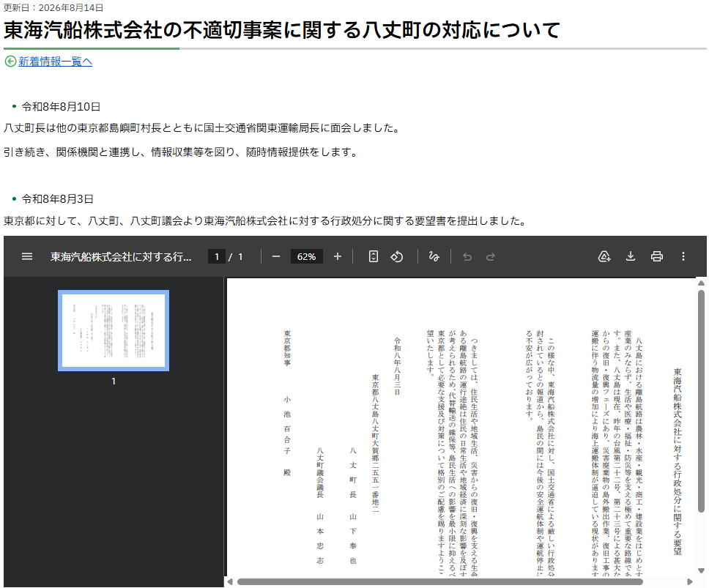This screenshot has width=709, height=588.
Task: Select page 1 thumbnail
Action: [x=114, y=330]
